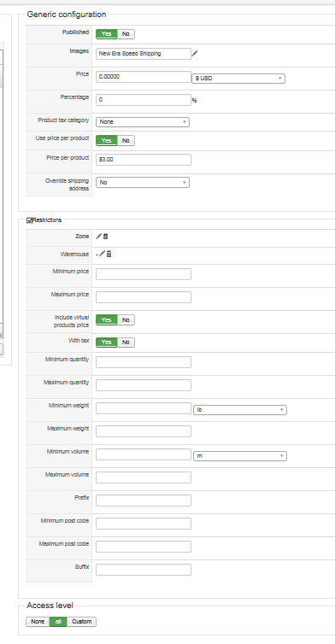Click the pencil edit icon beside Images field
Screen dimensions: 335x644
pyautogui.click(x=195, y=54)
